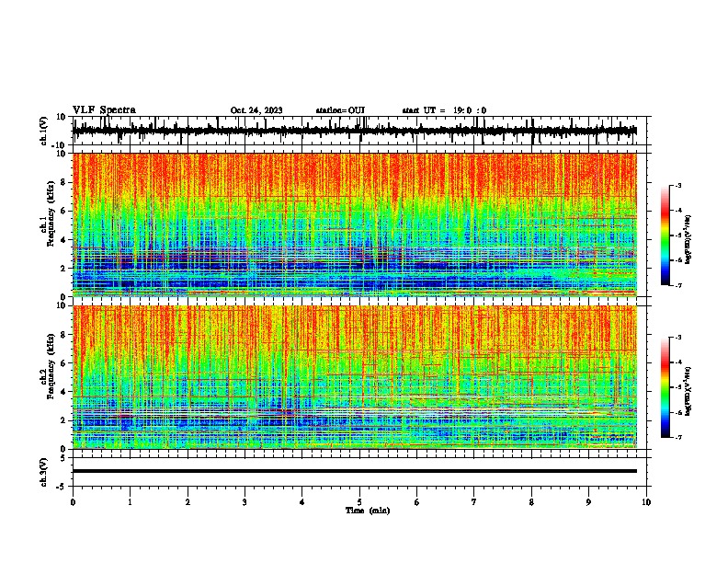Click the 'start UT = 19:0 :0' text

click(444, 110)
